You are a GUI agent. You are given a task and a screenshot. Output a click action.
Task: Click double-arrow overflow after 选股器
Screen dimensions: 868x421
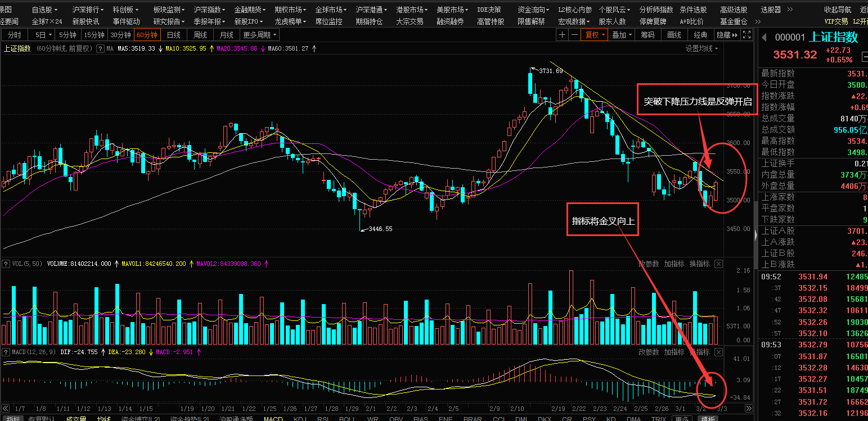click(x=789, y=10)
